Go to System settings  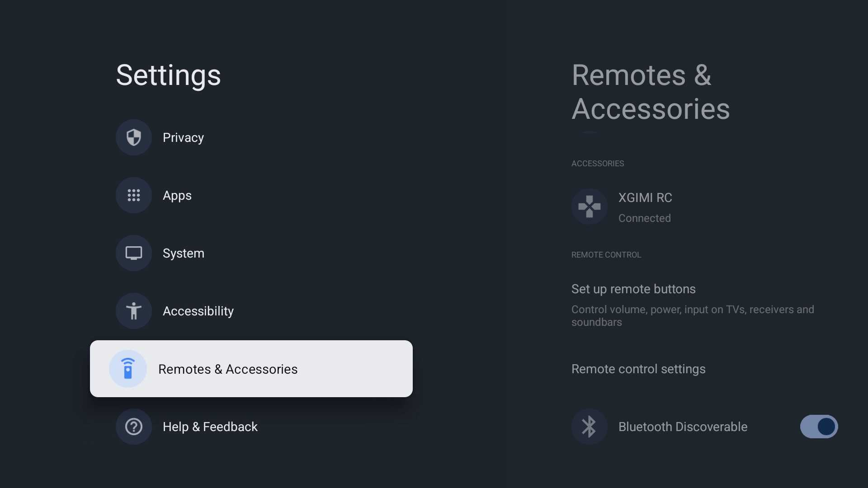[x=184, y=253]
